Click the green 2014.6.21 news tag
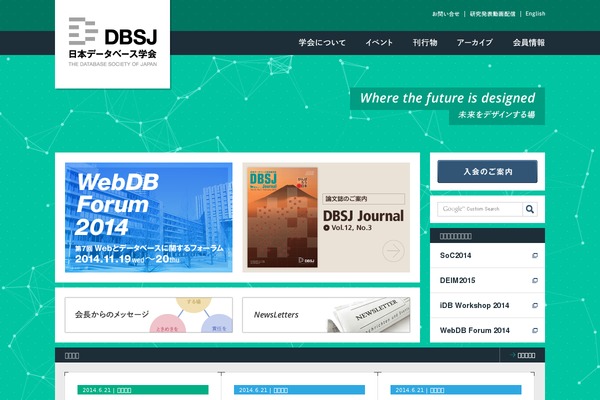The height and width of the screenshot is (400, 600). (x=143, y=390)
